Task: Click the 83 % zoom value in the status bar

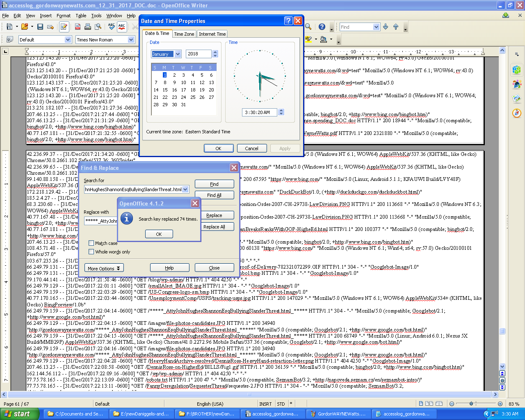Action: coord(514,404)
